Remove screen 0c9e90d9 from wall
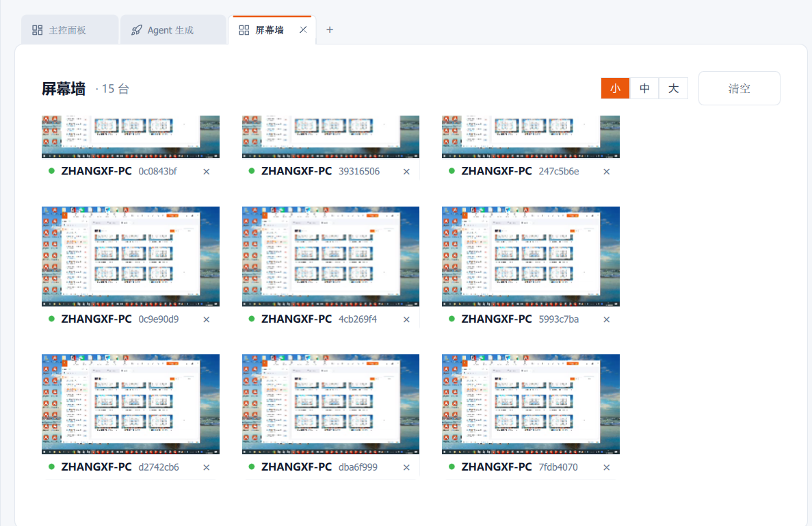The image size is (812, 526). pyautogui.click(x=207, y=319)
